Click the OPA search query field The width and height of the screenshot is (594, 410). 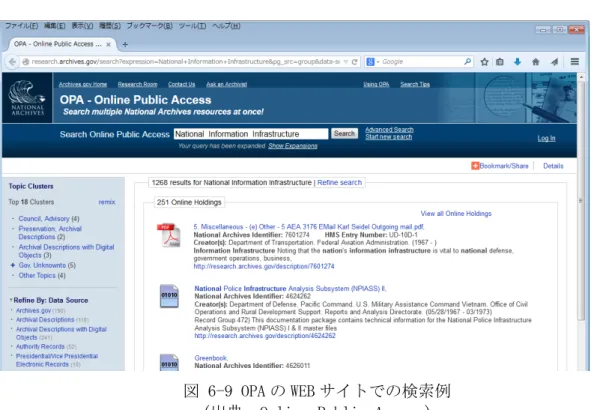[251, 134]
